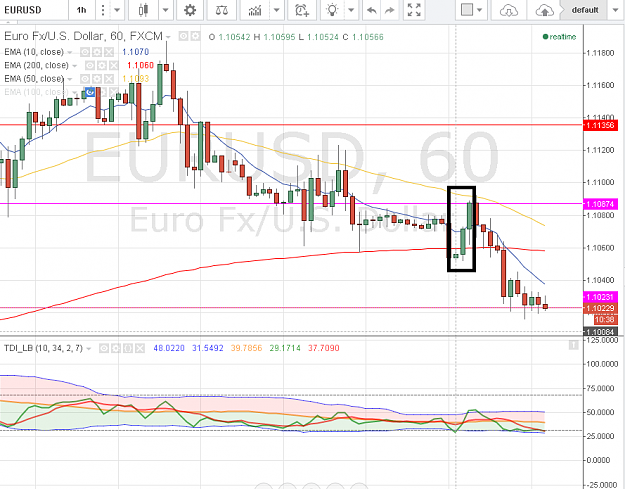Add an alert with the alarm clock icon
Screen dimensions: 625x489
(x=302, y=10)
